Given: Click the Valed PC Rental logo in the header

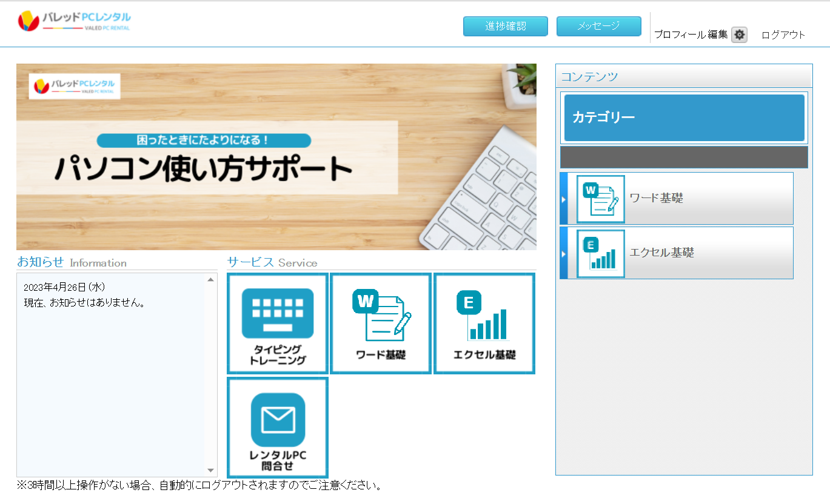Looking at the screenshot, I should [x=74, y=21].
